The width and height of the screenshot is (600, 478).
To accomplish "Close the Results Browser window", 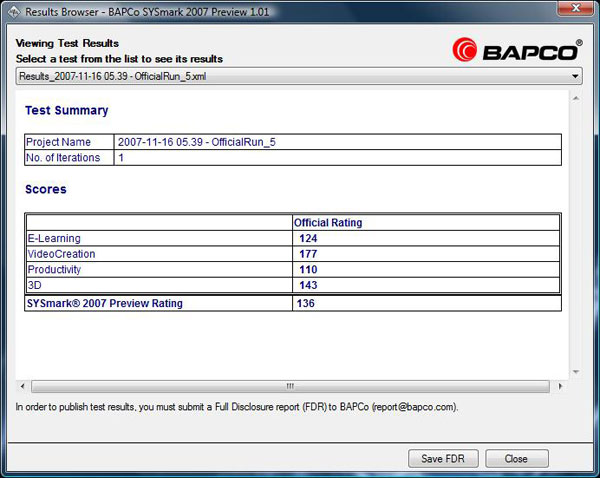I will (575, 8).
